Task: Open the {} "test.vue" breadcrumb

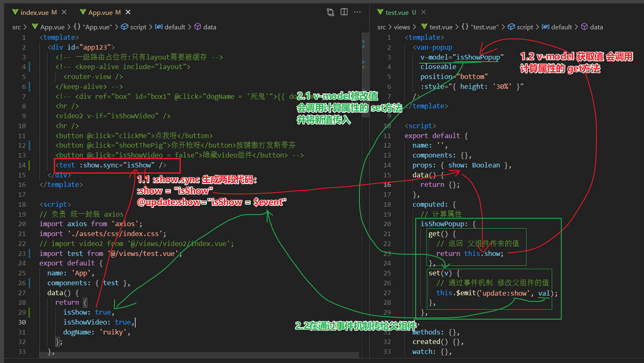Action: [x=480, y=27]
